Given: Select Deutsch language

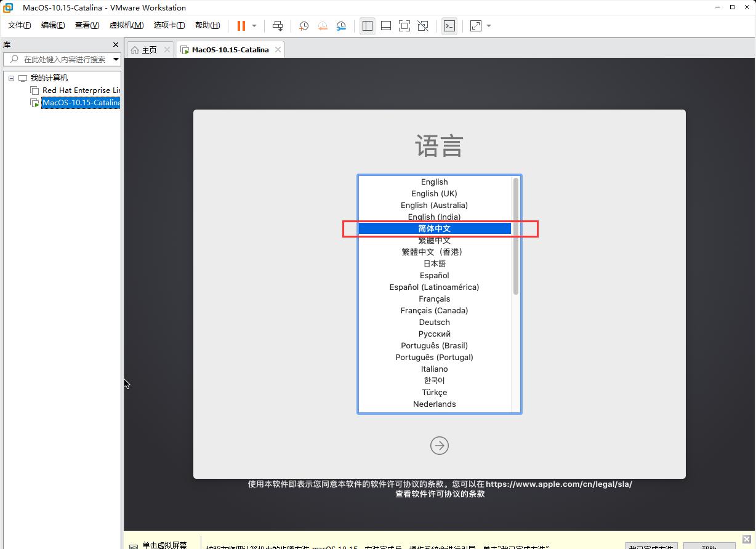Looking at the screenshot, I should click(x=435, y=322).
